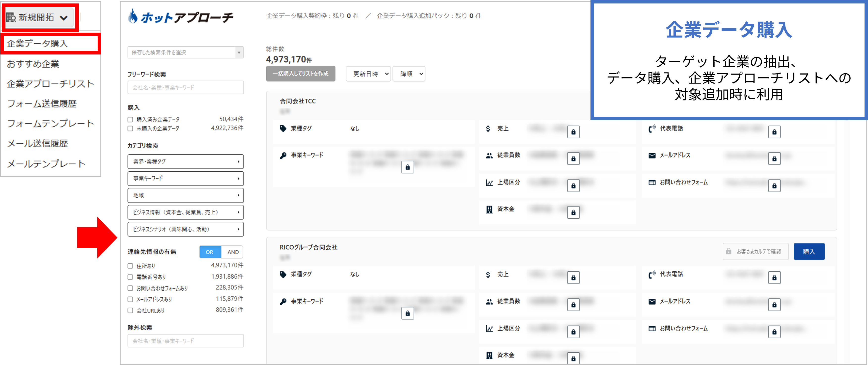Click メールアドレス envelope icon in 合同会社TCC
The height and width of the screenshot is (365, 868).
tap(652, 156)
